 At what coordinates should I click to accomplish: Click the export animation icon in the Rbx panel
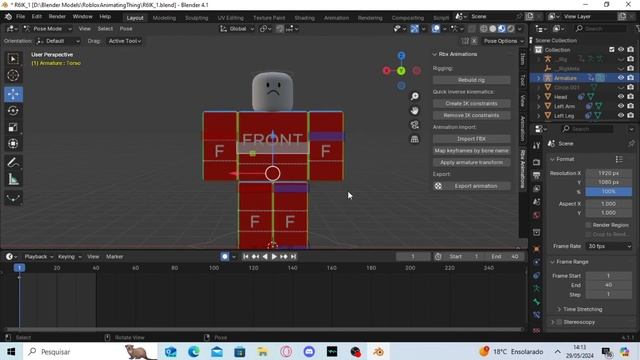pos(438,186)
